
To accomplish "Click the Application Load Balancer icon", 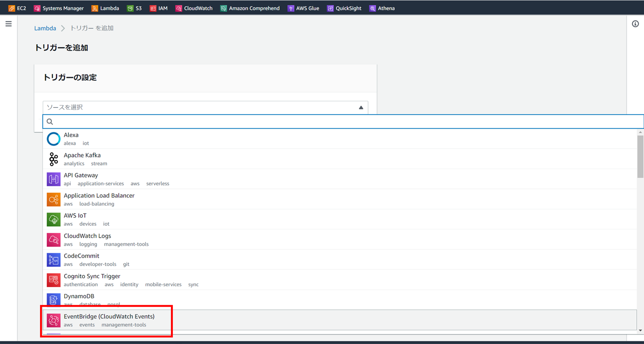I will click(53, 199).
